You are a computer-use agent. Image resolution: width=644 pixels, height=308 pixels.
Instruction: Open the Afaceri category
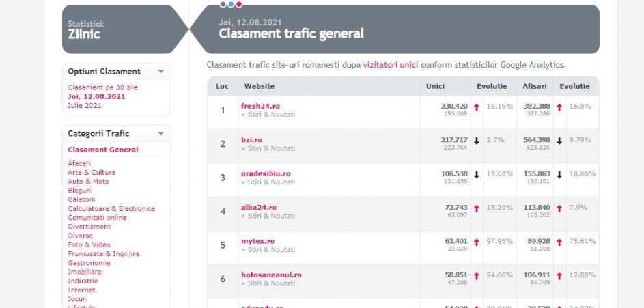click(79, 163)
